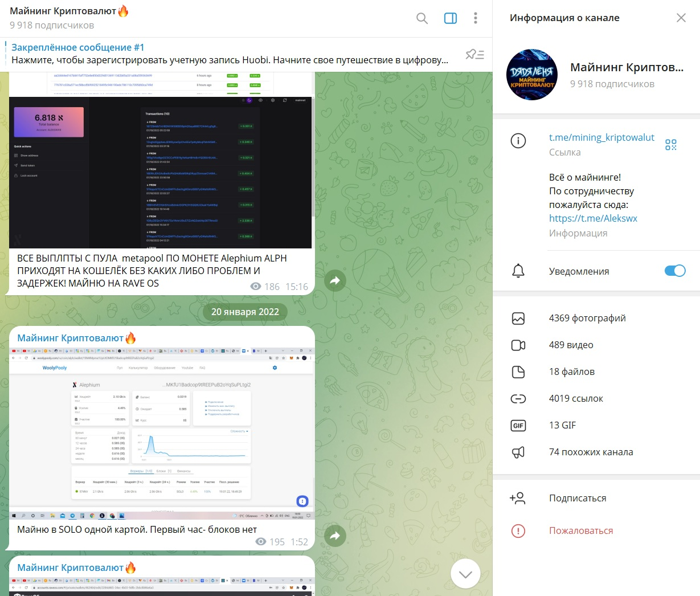Toggle the right info sidebar panel
Image resolution: width=700 pixels, height=596 pixels.
tap(451, 18)
